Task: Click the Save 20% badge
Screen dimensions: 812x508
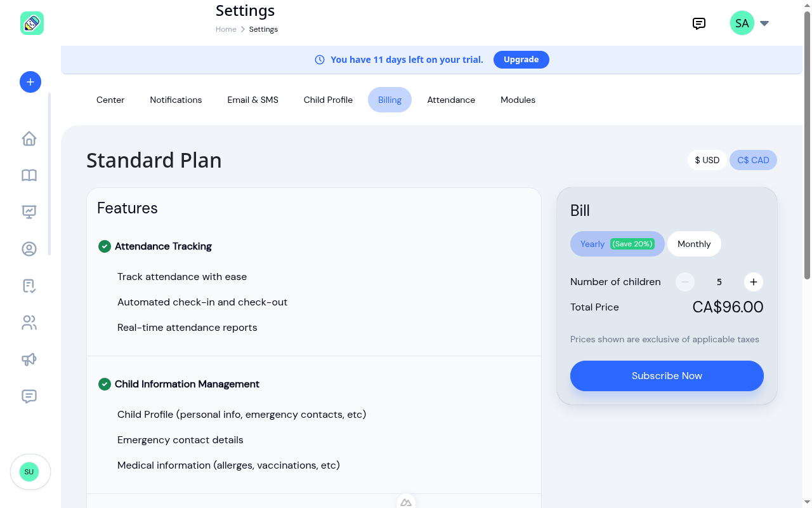Action: click(x=632, y=244)
